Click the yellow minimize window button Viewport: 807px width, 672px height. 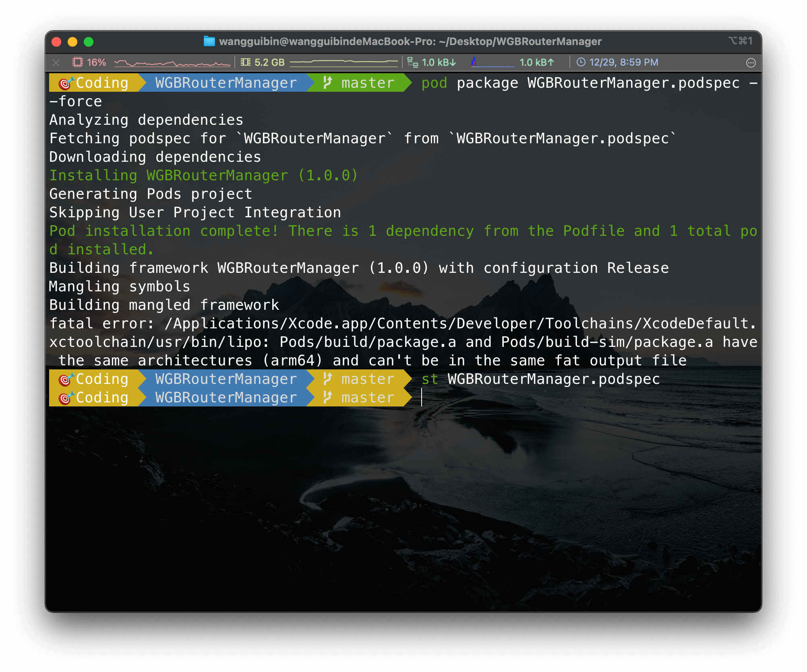[x=72, y=42]
